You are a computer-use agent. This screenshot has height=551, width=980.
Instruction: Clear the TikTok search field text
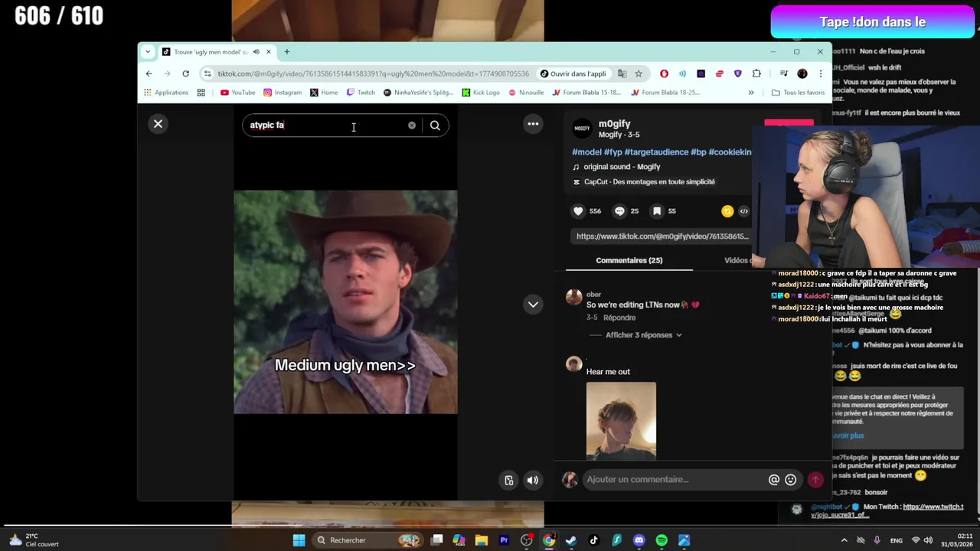tap(412, 126)
